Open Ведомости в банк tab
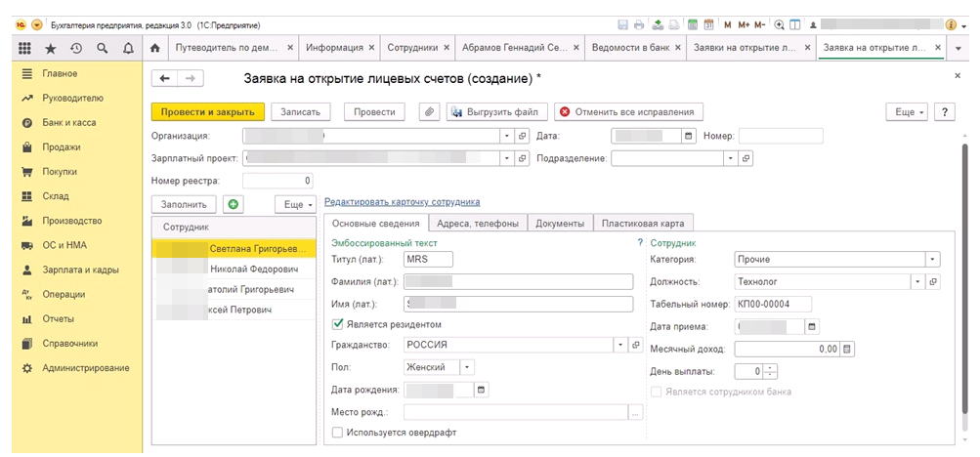The height and width of the screenshot is (457, 980). 634,48
